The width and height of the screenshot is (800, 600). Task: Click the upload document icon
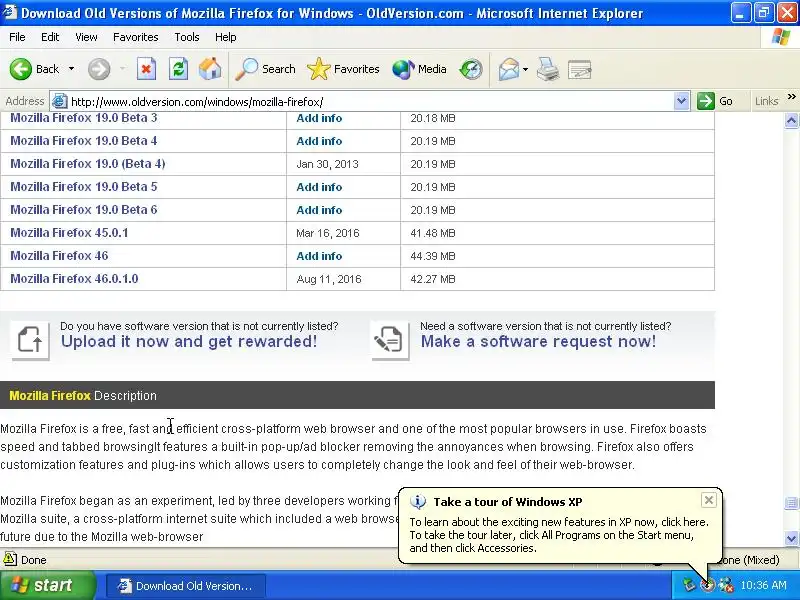[30, 340]
